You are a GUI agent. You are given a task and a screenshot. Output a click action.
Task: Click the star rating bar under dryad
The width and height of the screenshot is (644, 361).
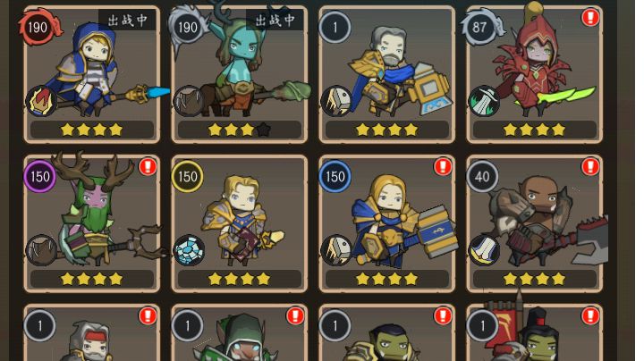click(x=240, y=130)
